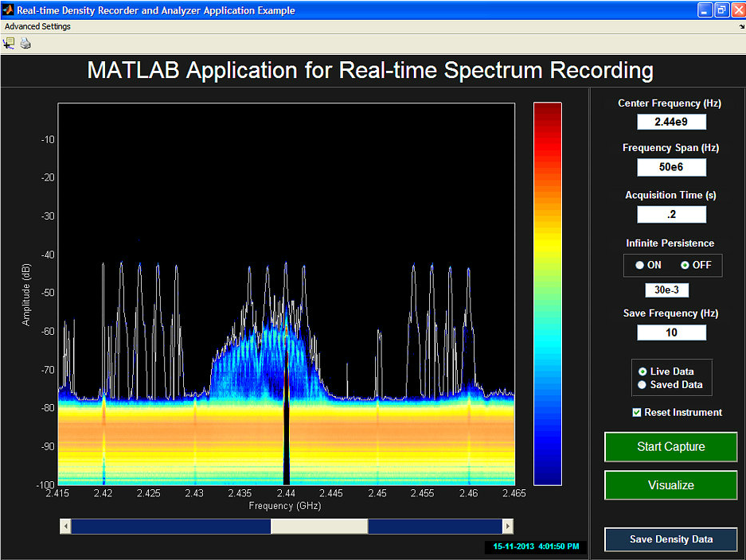The height and width of the screenshot is (560, 746).
Task: Turn Infinite Persistence ON
Action: tap(640, 265)
